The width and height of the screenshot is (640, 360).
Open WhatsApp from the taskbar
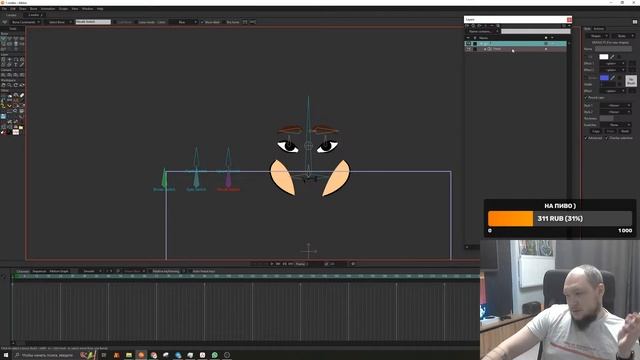point(215,355)
